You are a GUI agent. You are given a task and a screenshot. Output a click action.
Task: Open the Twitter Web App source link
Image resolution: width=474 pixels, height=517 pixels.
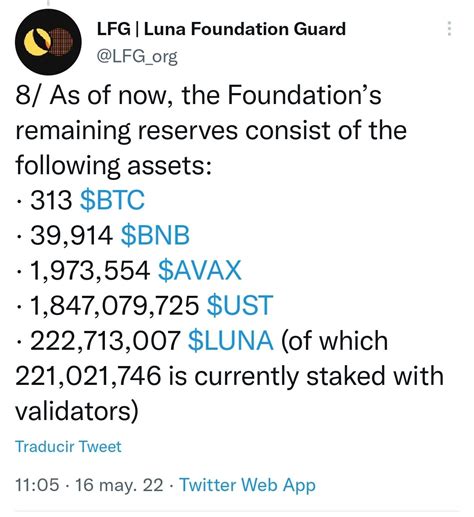tap(247, 485)
